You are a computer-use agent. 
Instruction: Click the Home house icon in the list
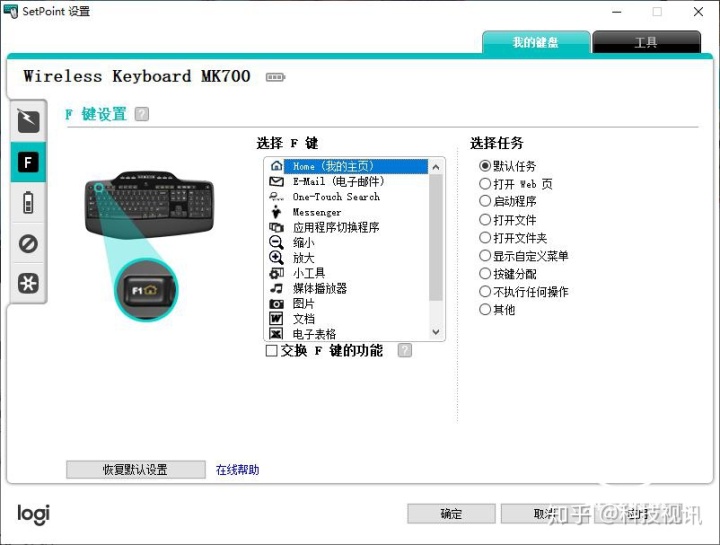point(276,166)
